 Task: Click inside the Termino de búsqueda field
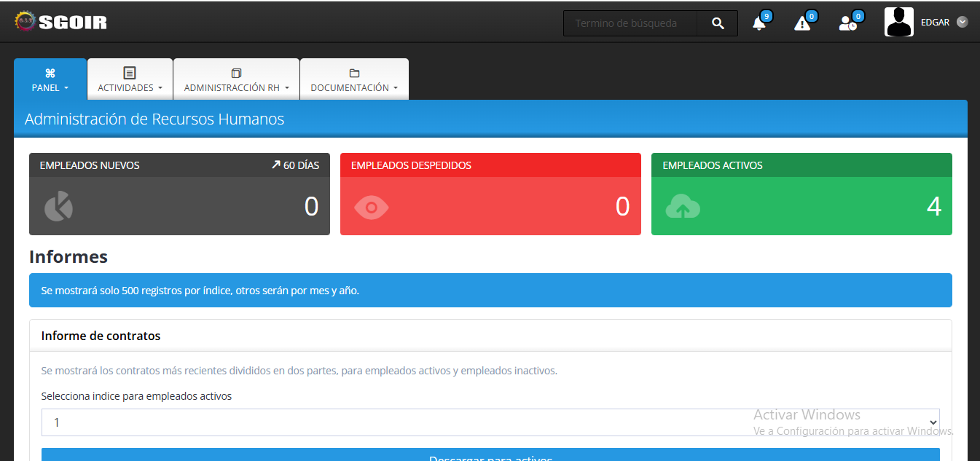point(630,23)
